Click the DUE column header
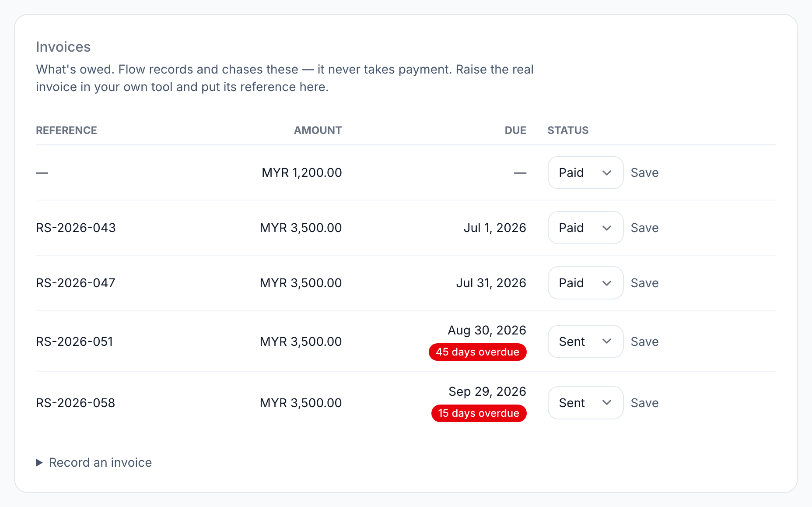Screen dimensions: 812x507 (515, 130)
